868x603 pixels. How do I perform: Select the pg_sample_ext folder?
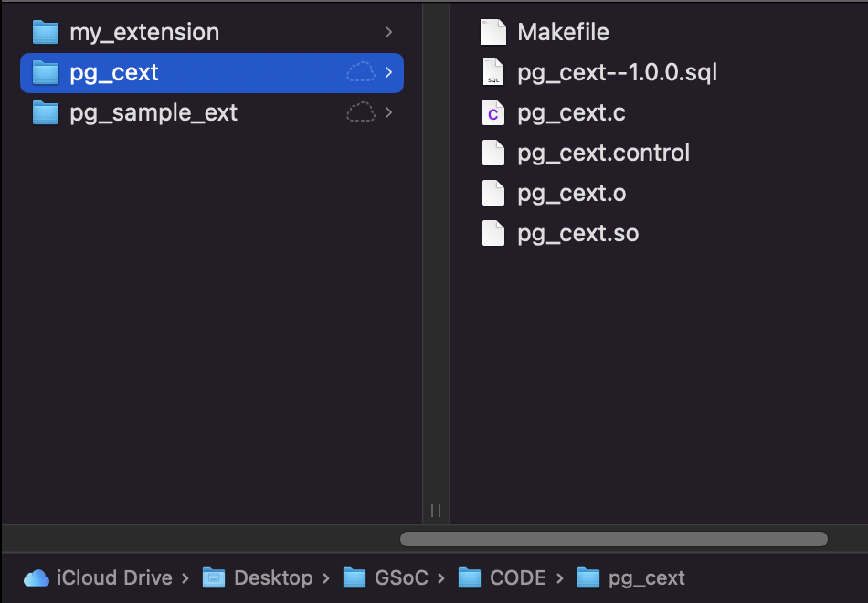(153, 112)
